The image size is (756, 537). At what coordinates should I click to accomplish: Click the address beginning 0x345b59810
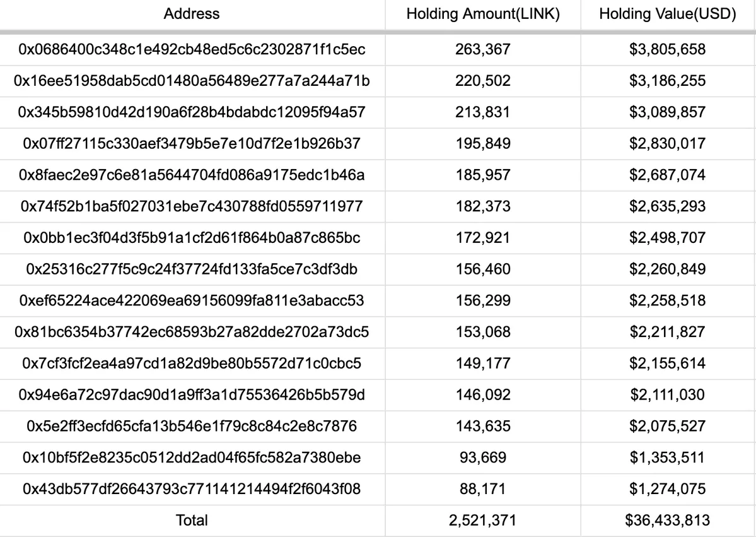[192, 112]
